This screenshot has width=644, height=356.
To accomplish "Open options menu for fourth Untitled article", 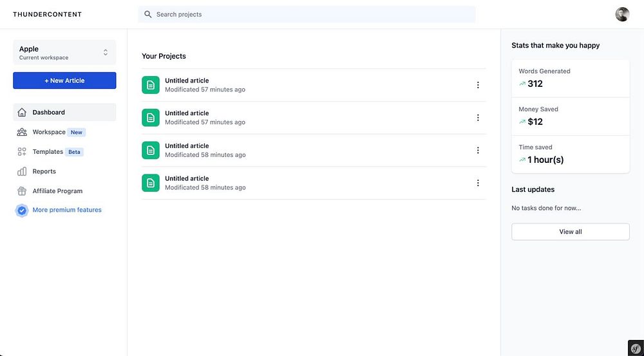I will pyautogui.click(x=478, y=183).
